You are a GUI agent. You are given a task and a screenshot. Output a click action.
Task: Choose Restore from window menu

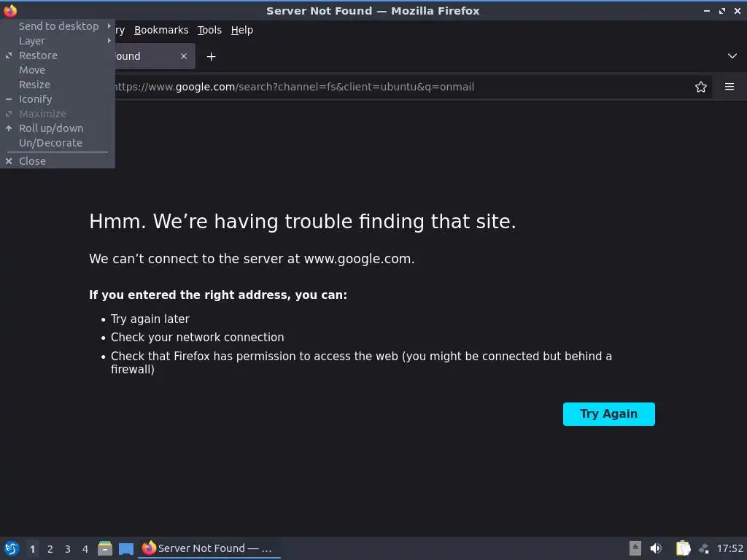coord(58,55)
